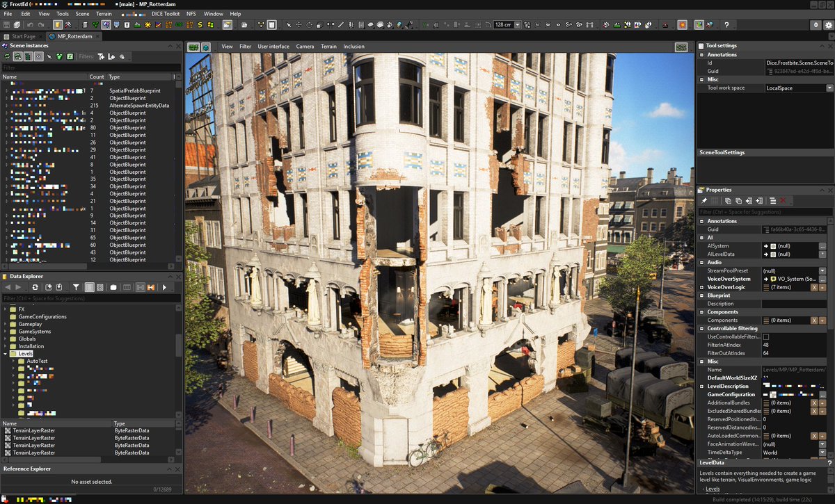The width and height of the screenshot is (835, 504).
Task: Expand the Gameplay folder tree node
Action: (x=6, y=324)
